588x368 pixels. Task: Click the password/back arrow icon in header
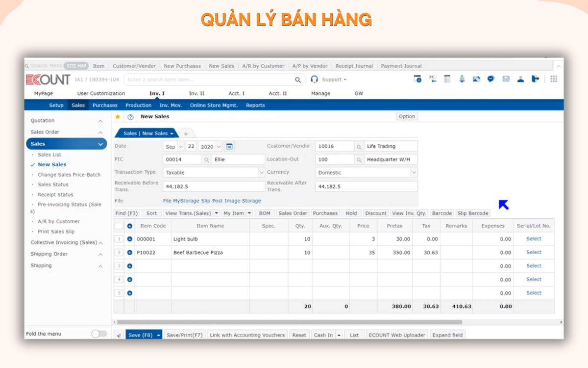(433, 79)
